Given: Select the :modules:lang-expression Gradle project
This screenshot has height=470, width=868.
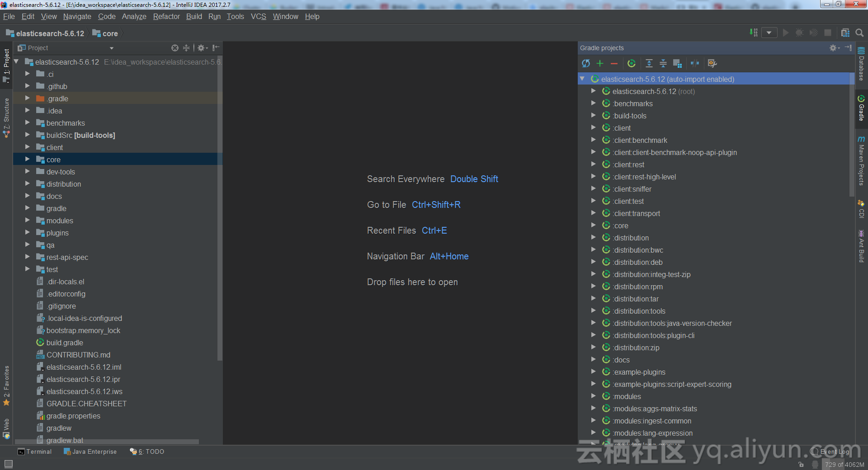Looking at the screenshot, I should tap(653, 433).
